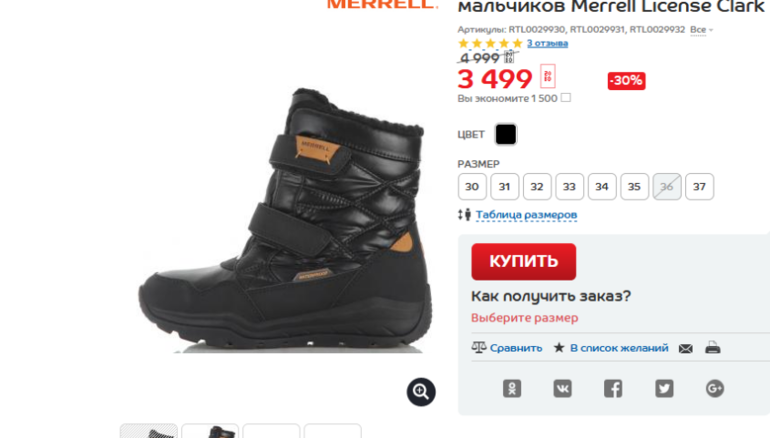The width and height of the screenshot is (770, 438).
Task: Expand the 'Все' articles dropdown
Action: (x=701, y=29)
